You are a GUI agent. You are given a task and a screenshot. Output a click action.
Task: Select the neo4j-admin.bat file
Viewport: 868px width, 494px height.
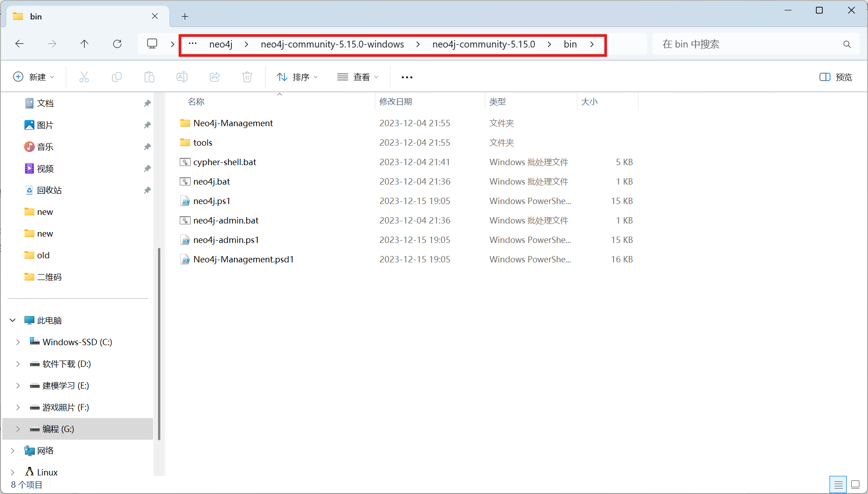click(225, 220)
